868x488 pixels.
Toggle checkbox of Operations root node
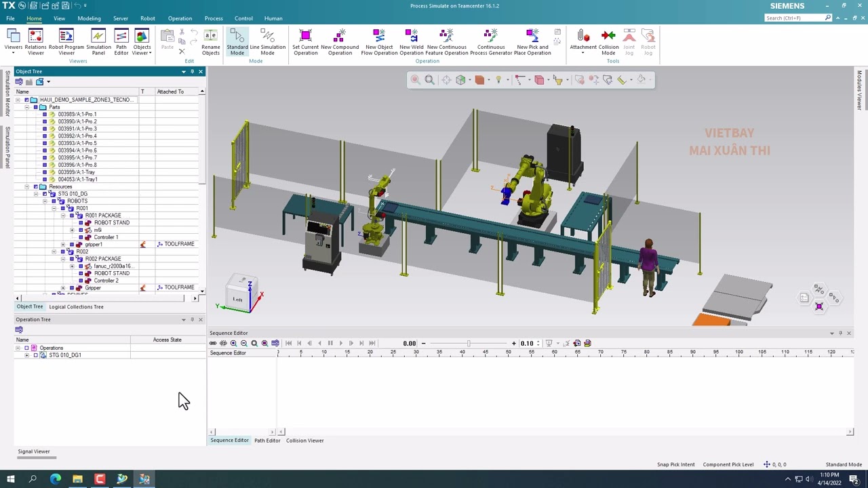pyautogui.click(x=26, y=348)
